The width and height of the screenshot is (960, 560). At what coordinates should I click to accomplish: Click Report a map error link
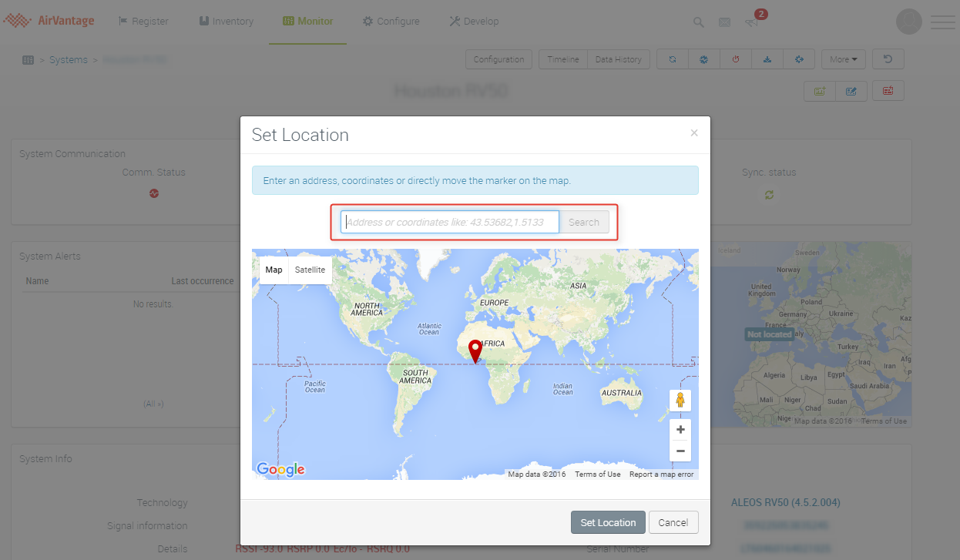[x=661, y=474]
